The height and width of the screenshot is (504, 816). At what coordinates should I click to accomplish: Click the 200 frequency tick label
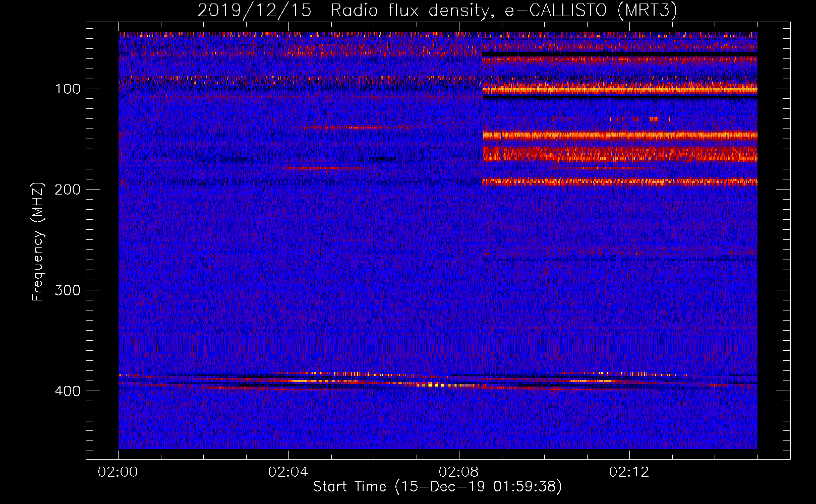pos(68,190)
